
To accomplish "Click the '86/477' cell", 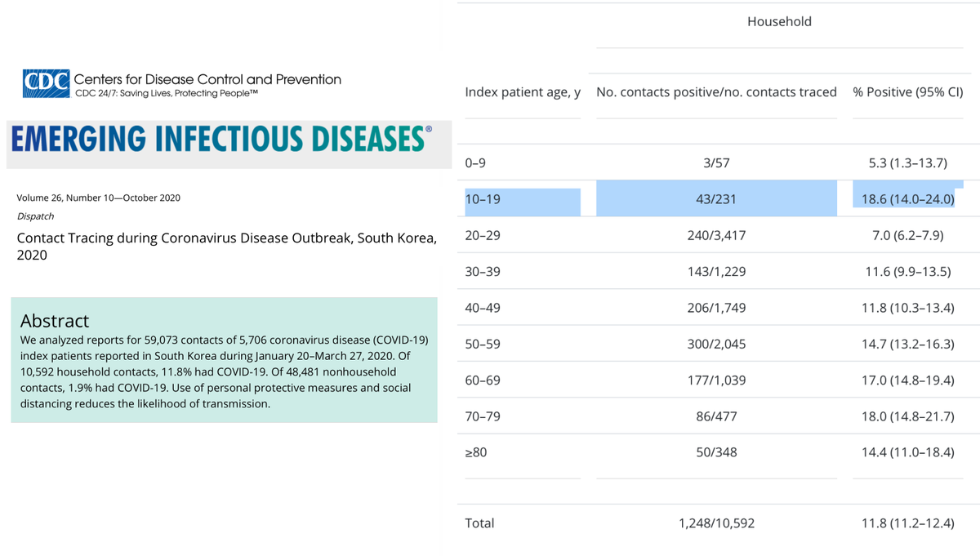I will (x=716, y=416).
